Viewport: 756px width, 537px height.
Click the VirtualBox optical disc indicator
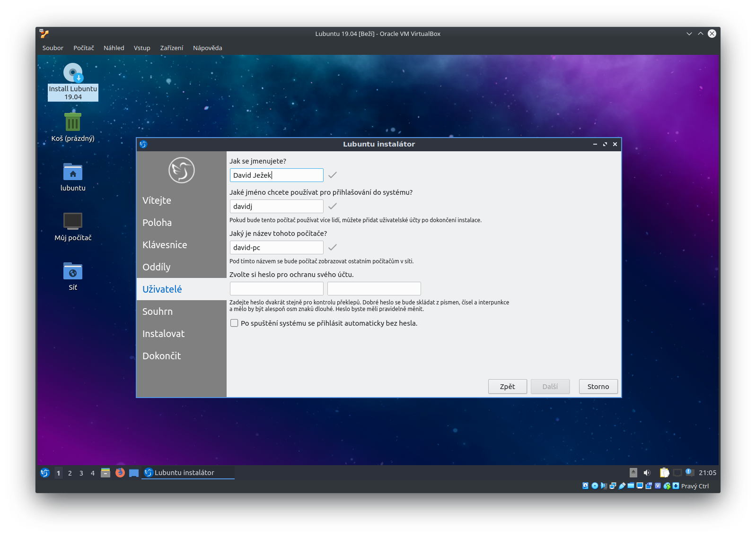[x=595, y=486]
